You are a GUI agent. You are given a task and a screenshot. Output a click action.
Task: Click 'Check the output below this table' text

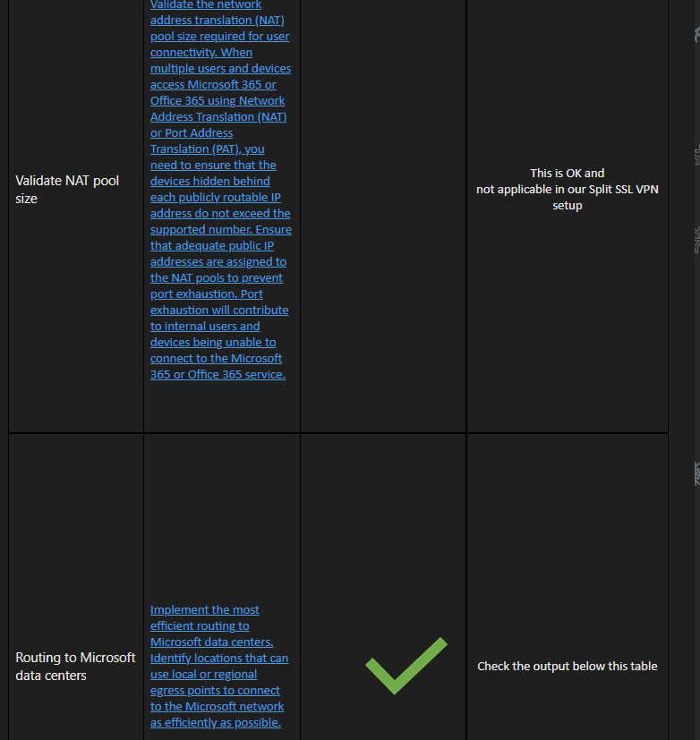(x=567, y=666)
